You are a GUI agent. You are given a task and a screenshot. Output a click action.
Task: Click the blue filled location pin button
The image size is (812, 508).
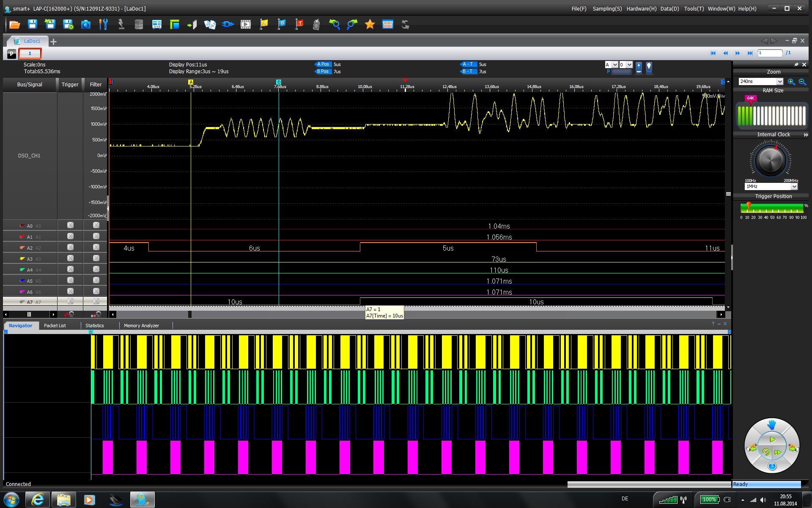click(639, 68)
